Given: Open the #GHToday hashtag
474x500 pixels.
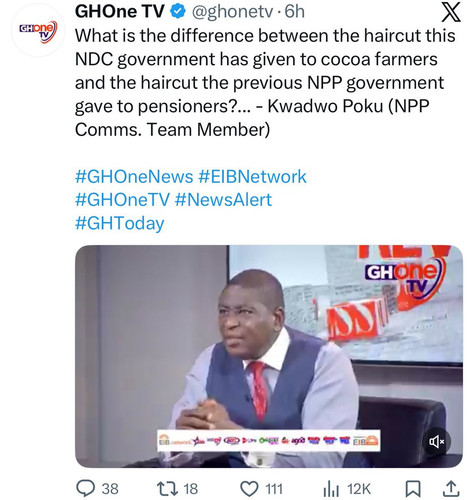Looking at the screenshot, I should coord(120,223).
